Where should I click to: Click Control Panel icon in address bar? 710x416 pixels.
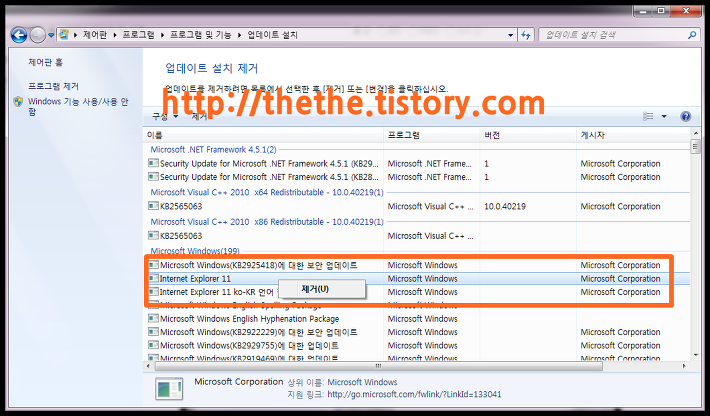(64, 34)
